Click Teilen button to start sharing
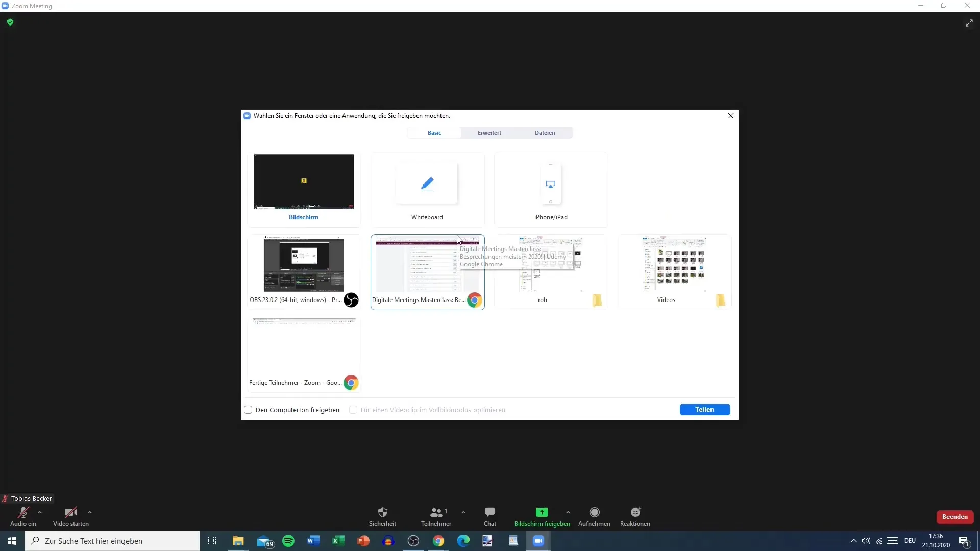980x551 pixels. click(705, 409)
